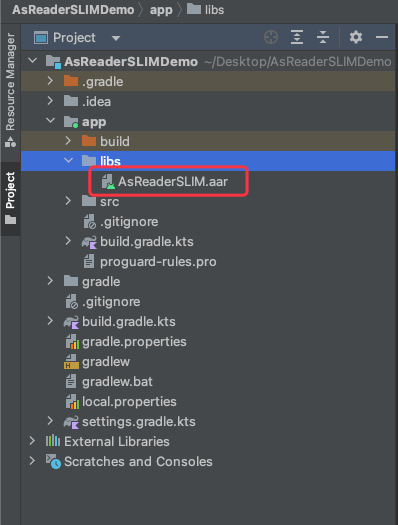The height and width of the screenshot is (525, 398).
Task: Toggle the Project side tab
Action: click(10, 198)
